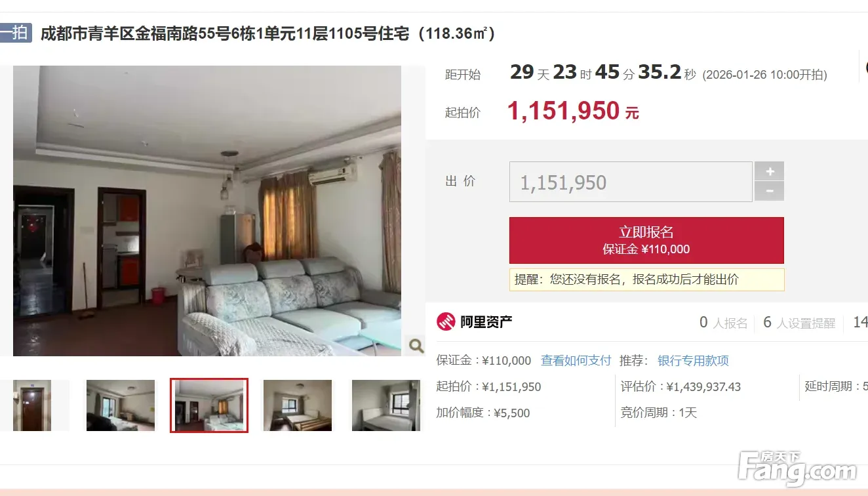Select the thumbnail with green curtains

click(121, 405)
